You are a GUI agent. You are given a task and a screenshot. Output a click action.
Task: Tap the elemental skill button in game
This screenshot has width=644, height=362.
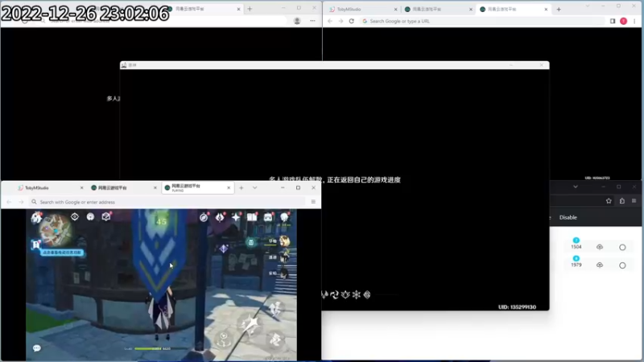224,339
